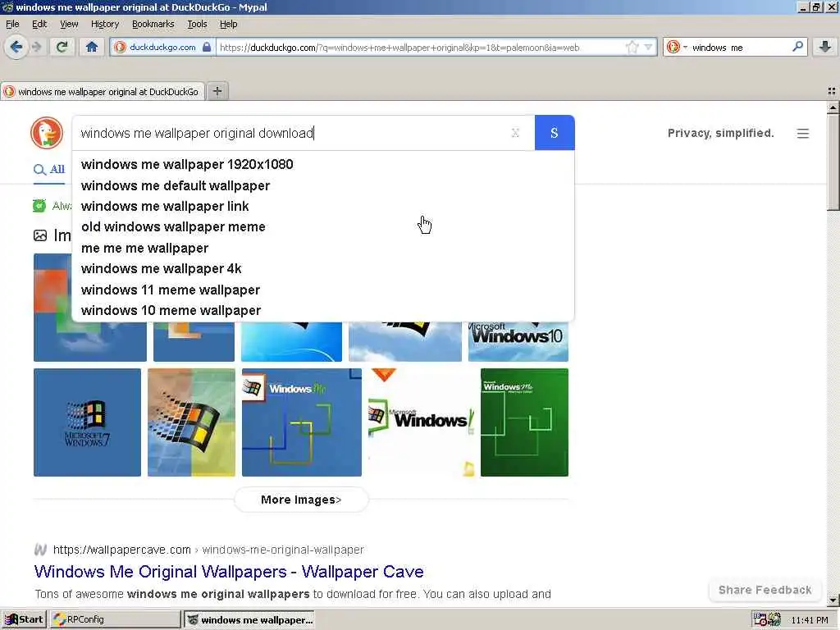
Task: Submit search with the blue S button
Action: point(555,132)
